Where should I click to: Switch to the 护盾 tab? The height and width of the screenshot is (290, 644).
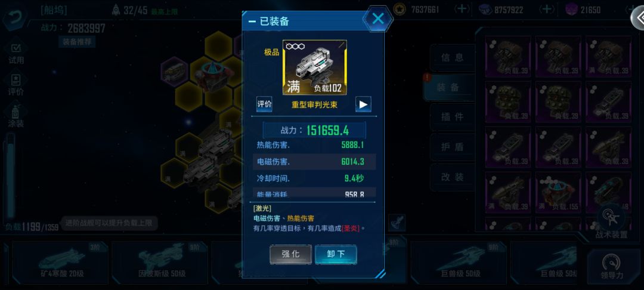click(452, 147)
